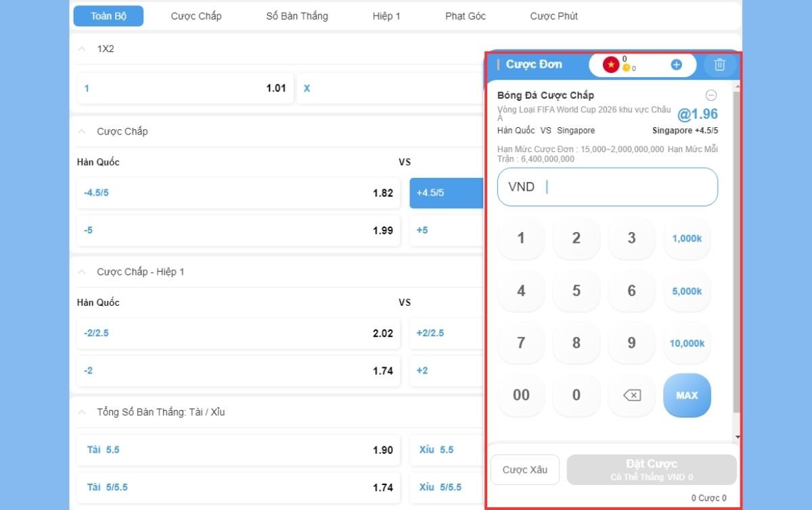Click the Cược Đơn bet slip header

pyautogui.click(x=534, y=64)
